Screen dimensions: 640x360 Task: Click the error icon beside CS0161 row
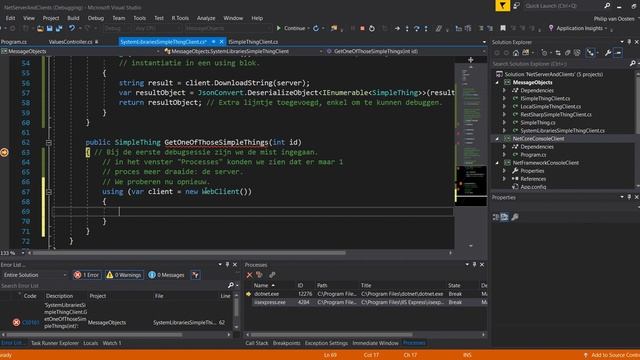pos(16,322)
